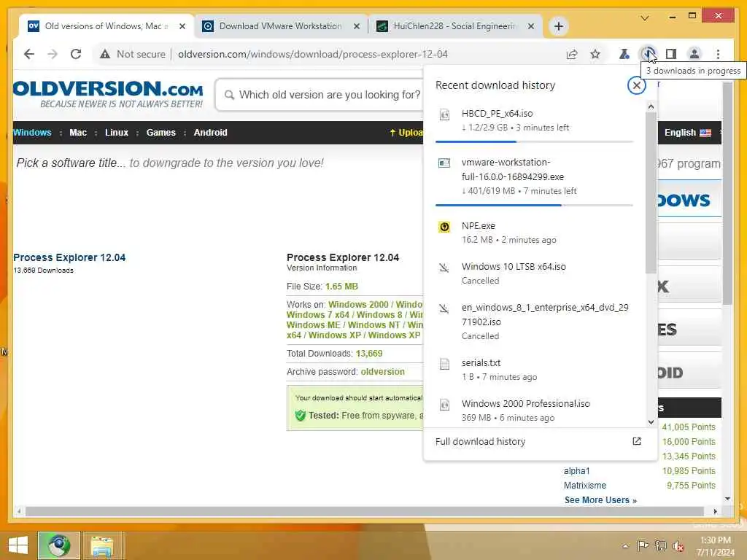Viewport: 747px width, 560px height.
Task: Click Windows 2000 Professional.iso file name
Action: [525, 404]
